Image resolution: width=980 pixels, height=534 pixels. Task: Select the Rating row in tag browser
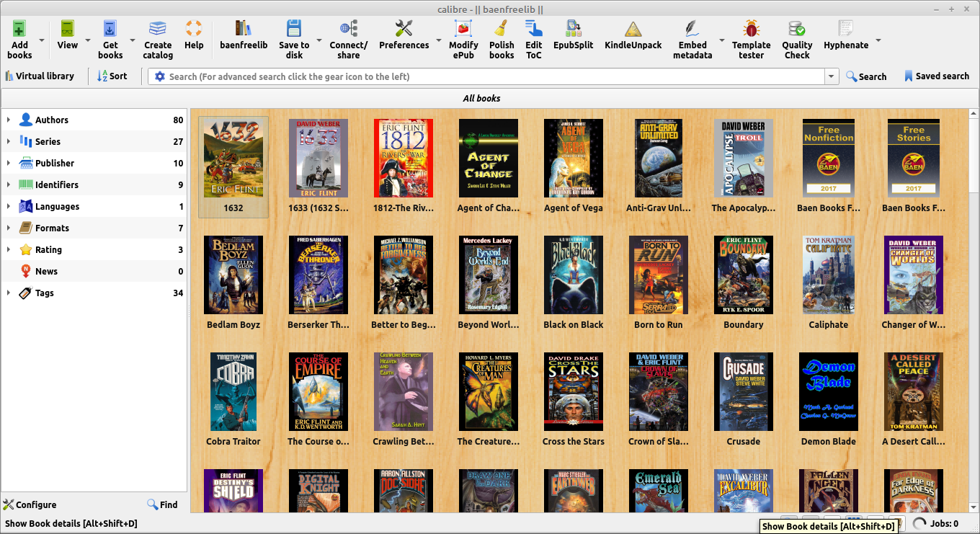pos(94,249)
